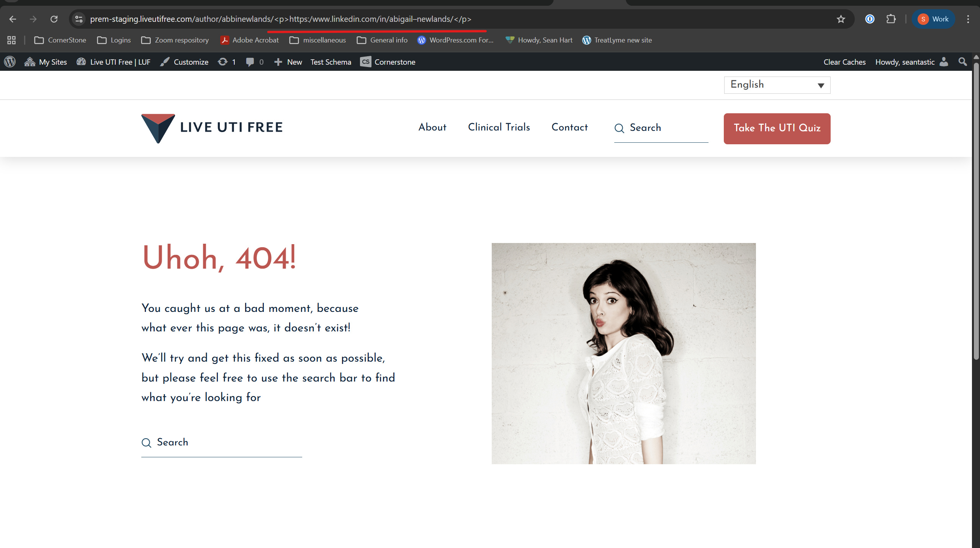The height and width of the screenshot is (548, 980).
Task: Open the admin bar search magnifier icon
Action: click(962, 62)
